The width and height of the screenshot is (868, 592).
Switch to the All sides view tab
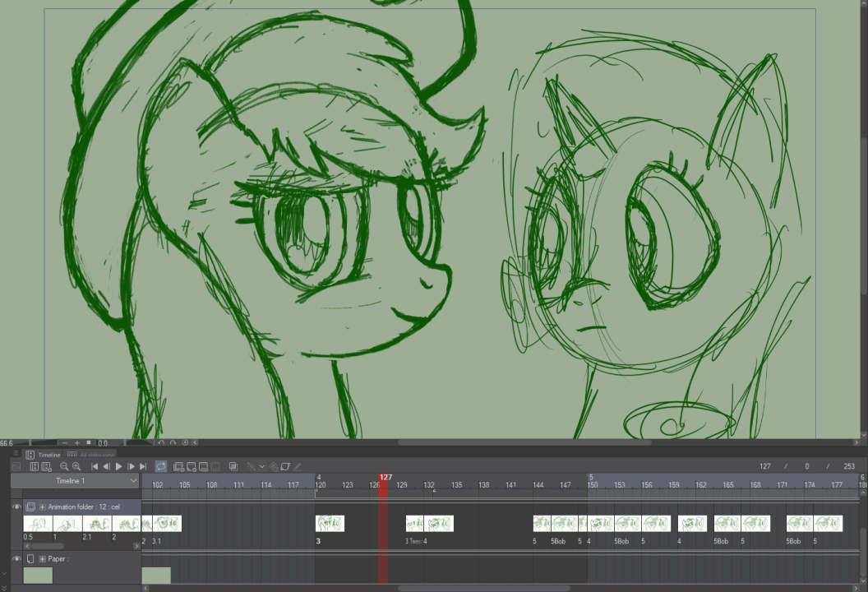tap(92, 455)
